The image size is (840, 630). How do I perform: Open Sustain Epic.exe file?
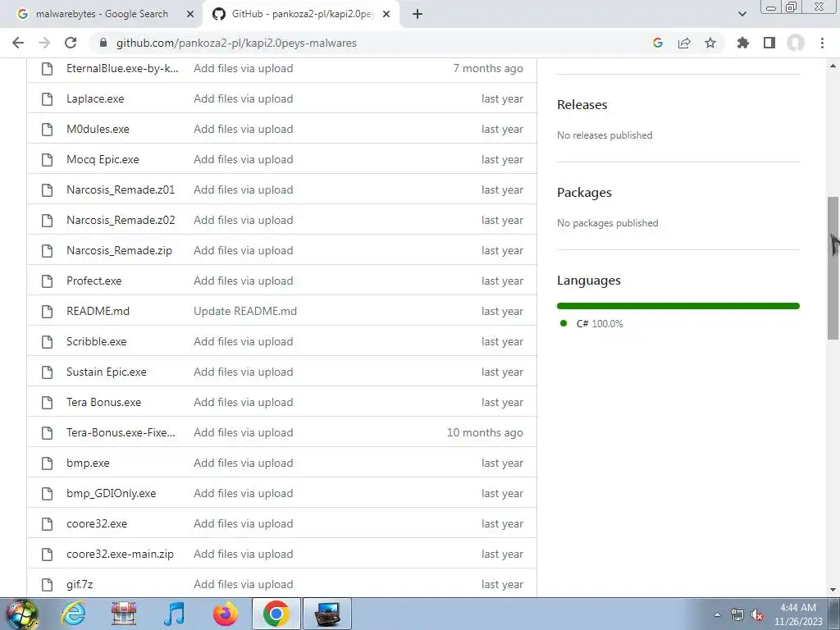pyautogui.click(x=107, y=372)
